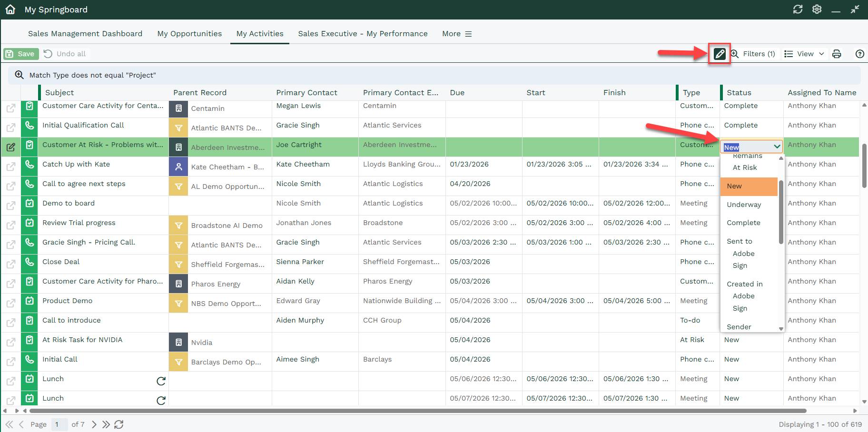
Task: Click the recurring icon on first Lunch row
Action: pyautogui.click(x=161, y=381)
